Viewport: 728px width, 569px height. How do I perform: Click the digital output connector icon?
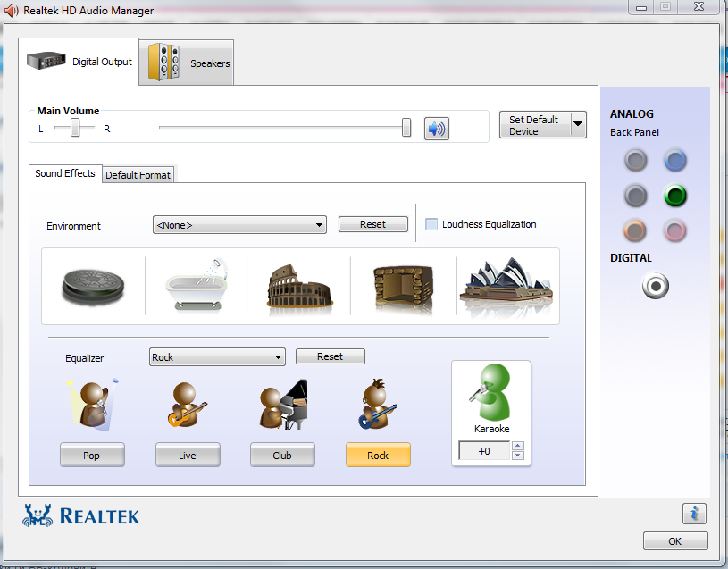(655, 286)
